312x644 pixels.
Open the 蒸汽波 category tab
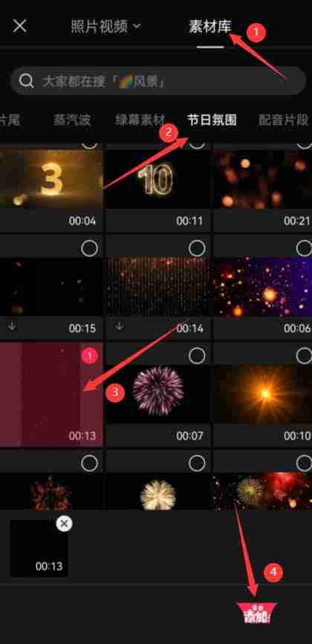(72, 120)
